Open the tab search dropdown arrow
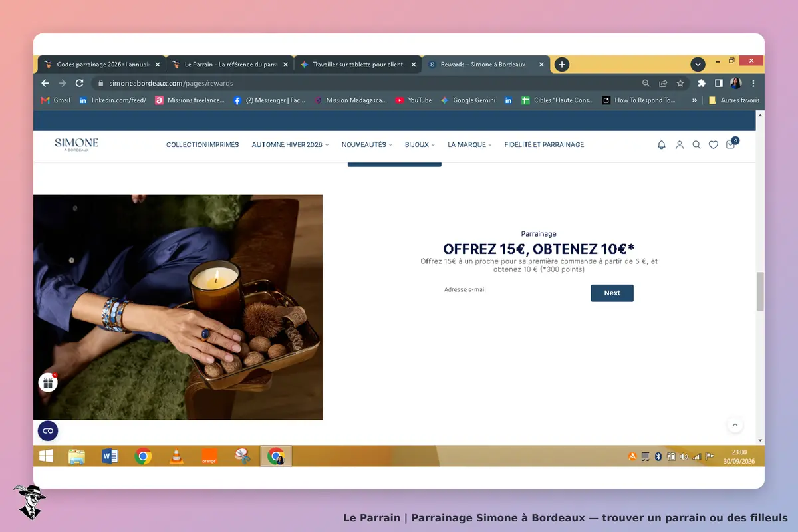798x532 pixels. coord(698,65)
